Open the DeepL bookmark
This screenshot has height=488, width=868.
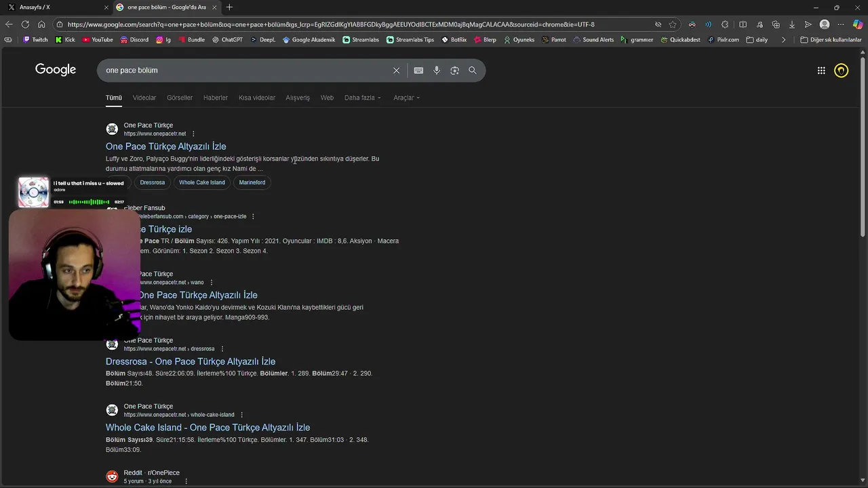tap(262, 40)
